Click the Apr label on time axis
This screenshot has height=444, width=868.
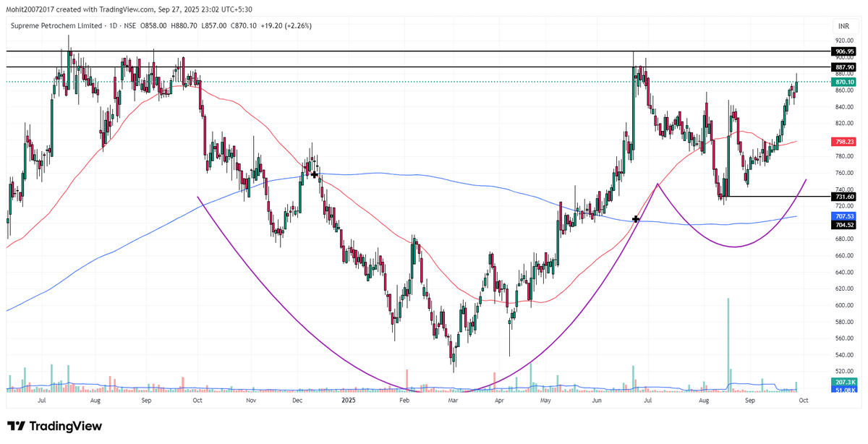[498, 399]
